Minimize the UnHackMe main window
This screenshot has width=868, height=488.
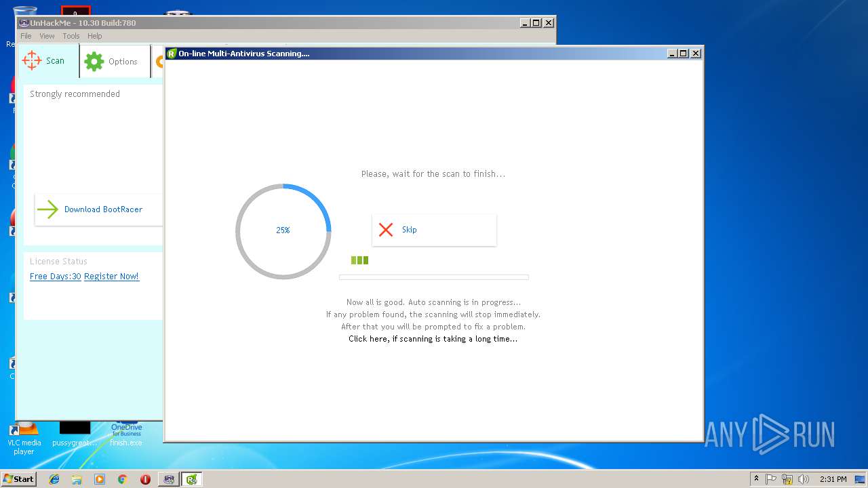[x=525, y=23]
